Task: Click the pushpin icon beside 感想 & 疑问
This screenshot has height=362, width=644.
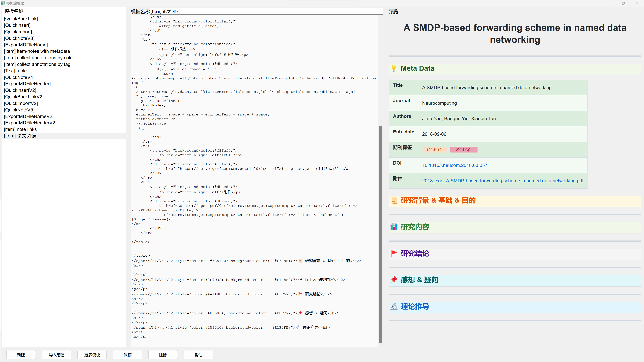Action: point(394,280)
